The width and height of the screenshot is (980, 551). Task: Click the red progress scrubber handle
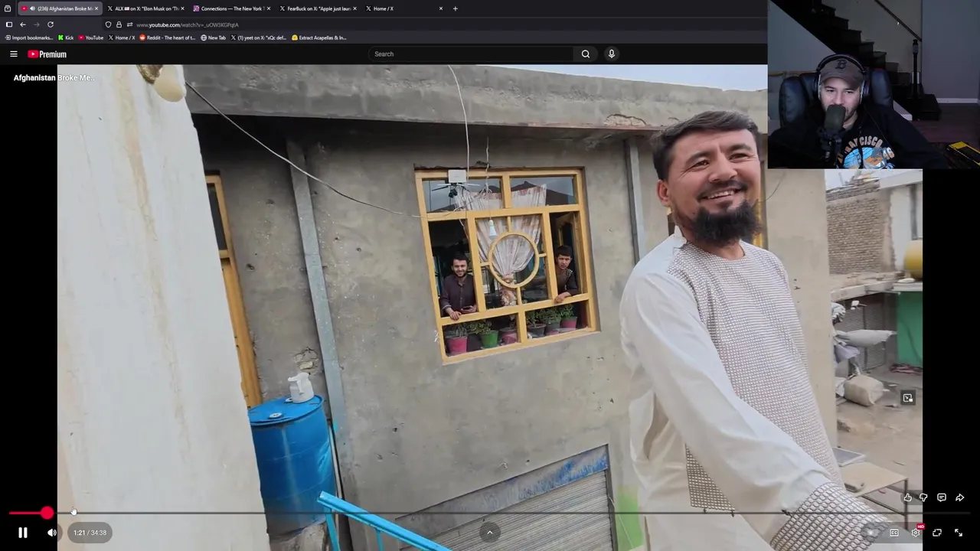click(47, 513)
